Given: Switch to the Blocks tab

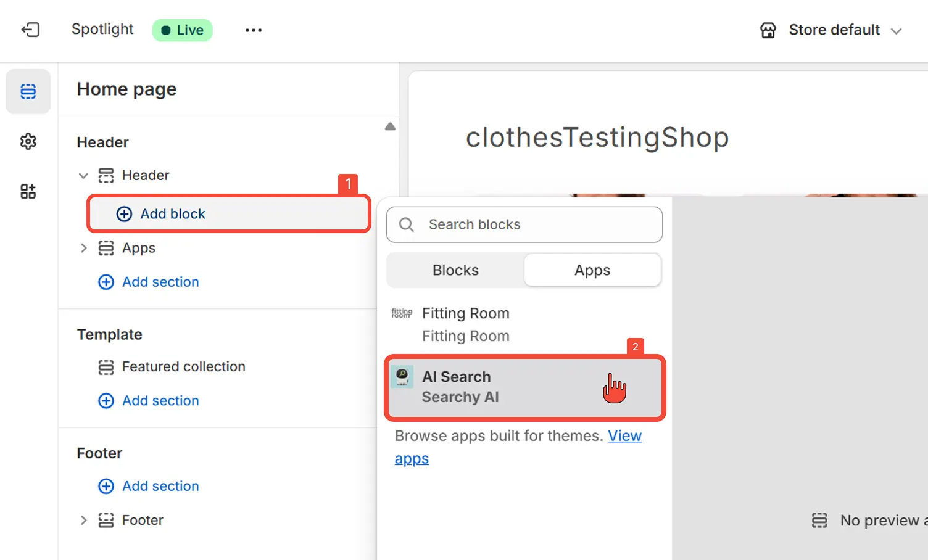Looking at the screenshot, I should (x=455, y=270).
